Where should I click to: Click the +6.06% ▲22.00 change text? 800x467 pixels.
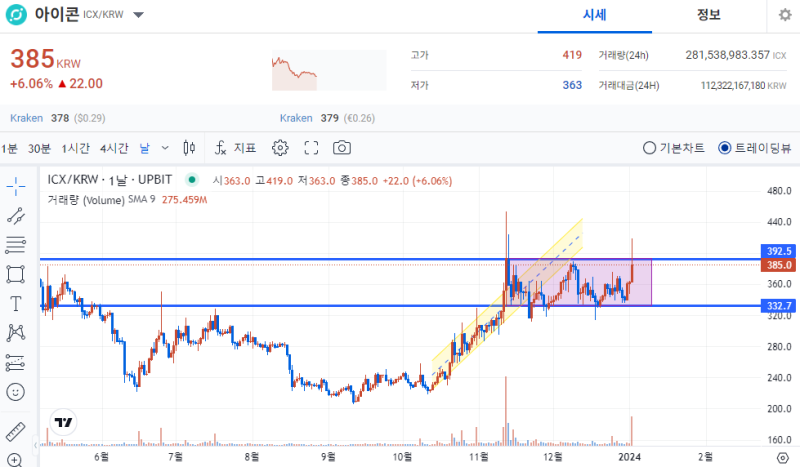point(56,84)
